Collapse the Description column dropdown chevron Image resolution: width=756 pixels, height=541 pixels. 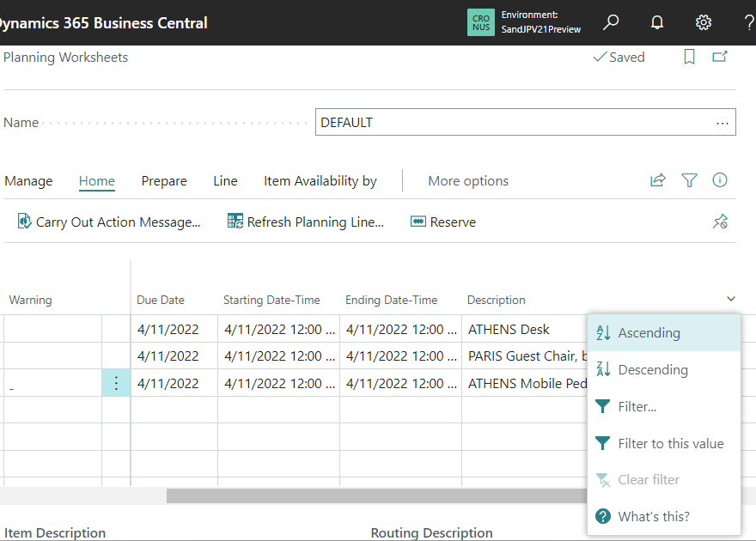731,299
